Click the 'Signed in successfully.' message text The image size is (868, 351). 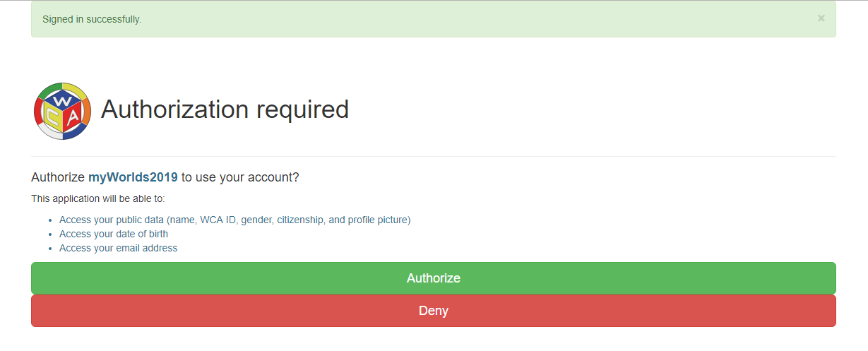[92, 19]
